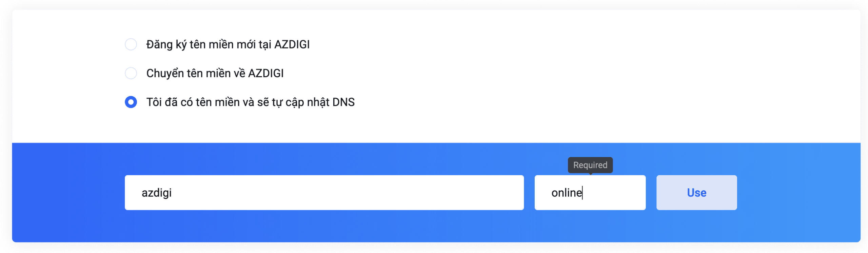Click the word "AZDIGI" in the first option
This screenshot has width=868, height=253.
292,44
